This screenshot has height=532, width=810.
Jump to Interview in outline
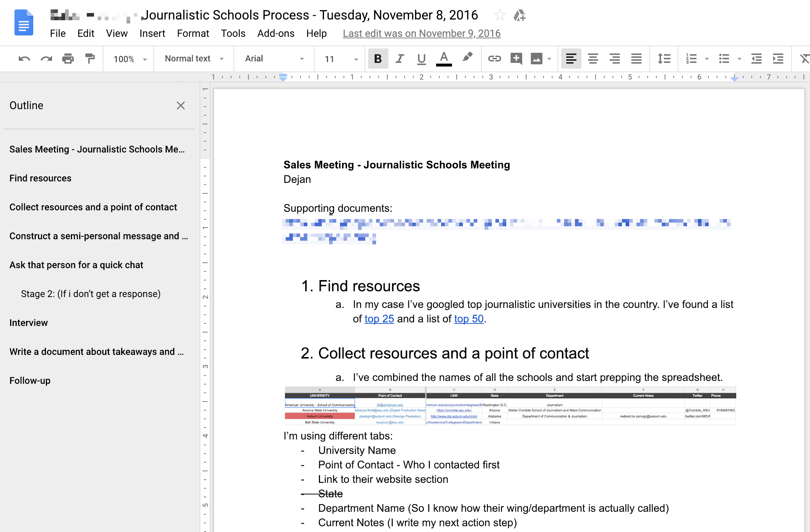(29, 323)
